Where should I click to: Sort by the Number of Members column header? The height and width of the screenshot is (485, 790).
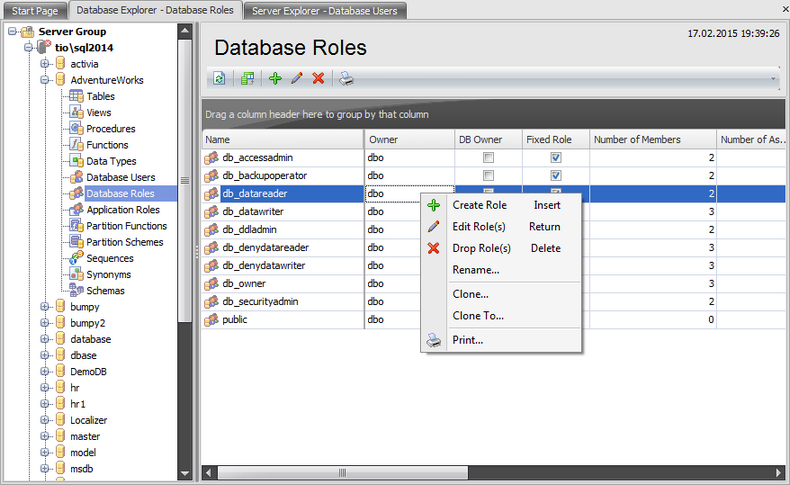(650, 140)
